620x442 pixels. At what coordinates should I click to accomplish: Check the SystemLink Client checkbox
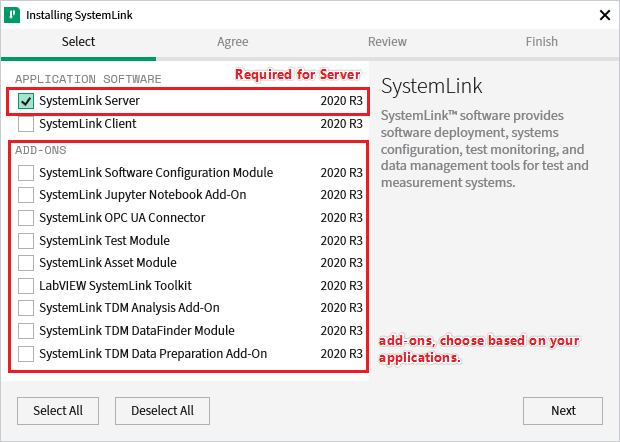[x=26, y=124]
